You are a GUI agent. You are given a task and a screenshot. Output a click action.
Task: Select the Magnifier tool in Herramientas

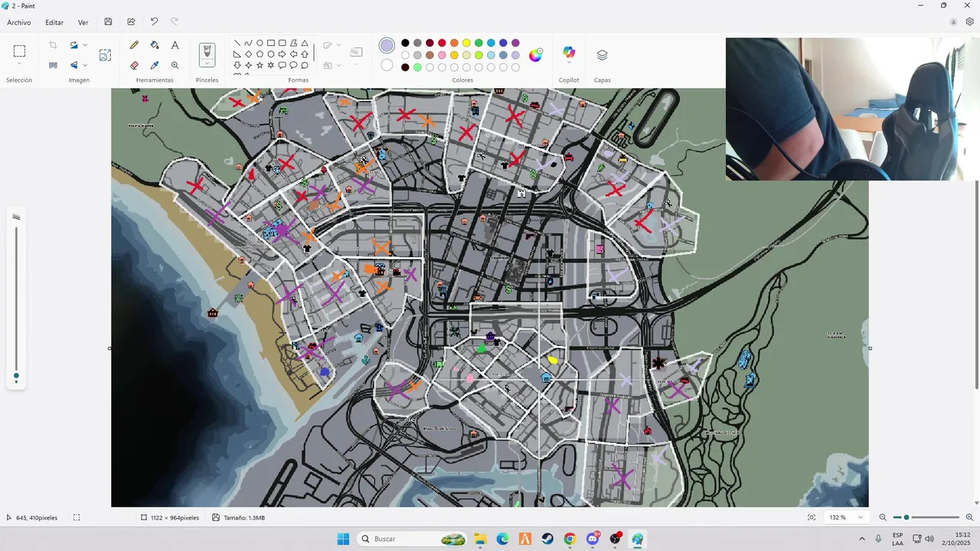(x=175, y=66)
